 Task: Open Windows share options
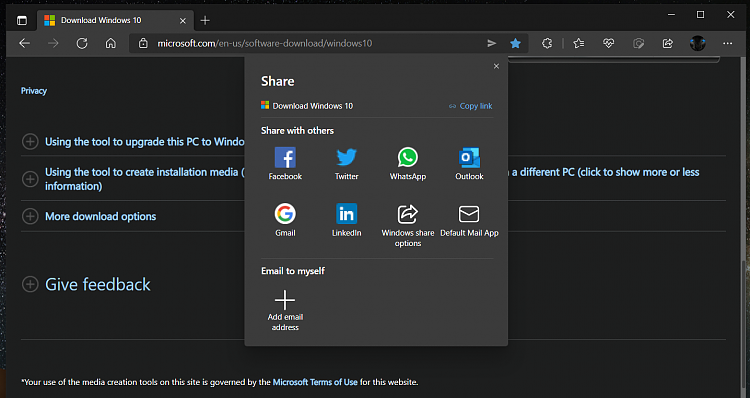pos(408,225)
